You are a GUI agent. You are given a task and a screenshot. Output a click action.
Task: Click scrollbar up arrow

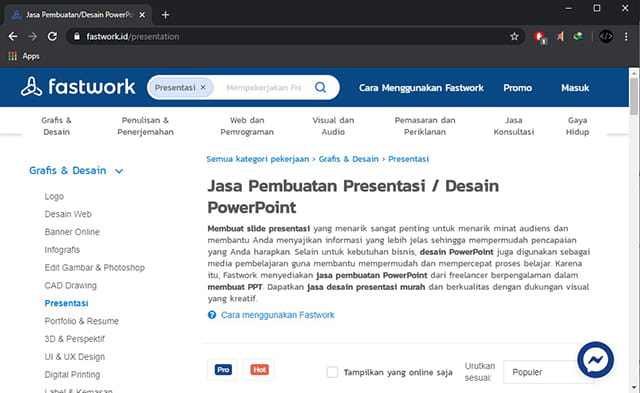coord(634,73)
